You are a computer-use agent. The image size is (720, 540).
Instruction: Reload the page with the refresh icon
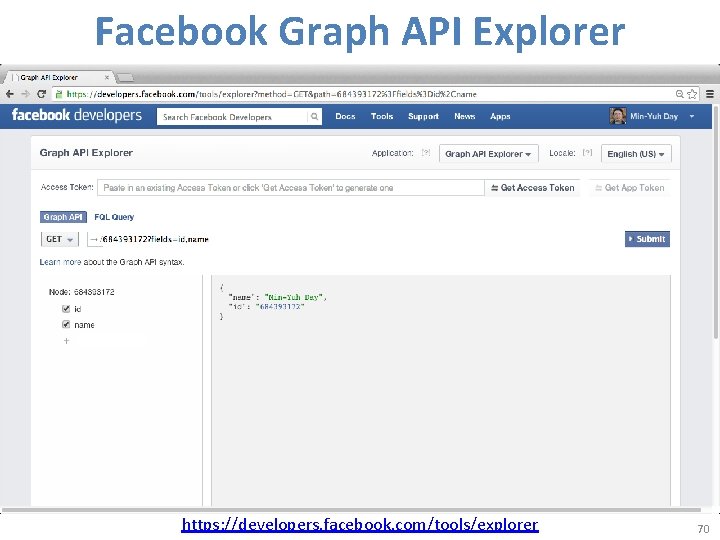pos(41,94)
